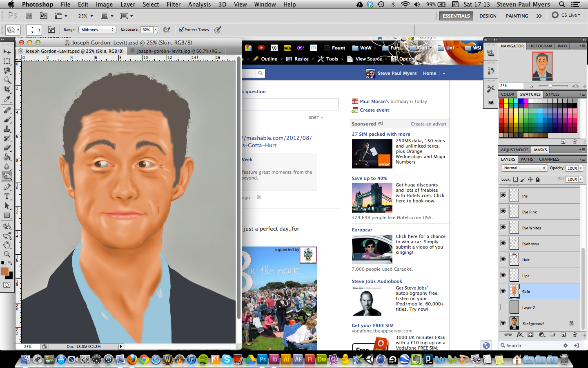Open the Layer menu

[128, 4]
